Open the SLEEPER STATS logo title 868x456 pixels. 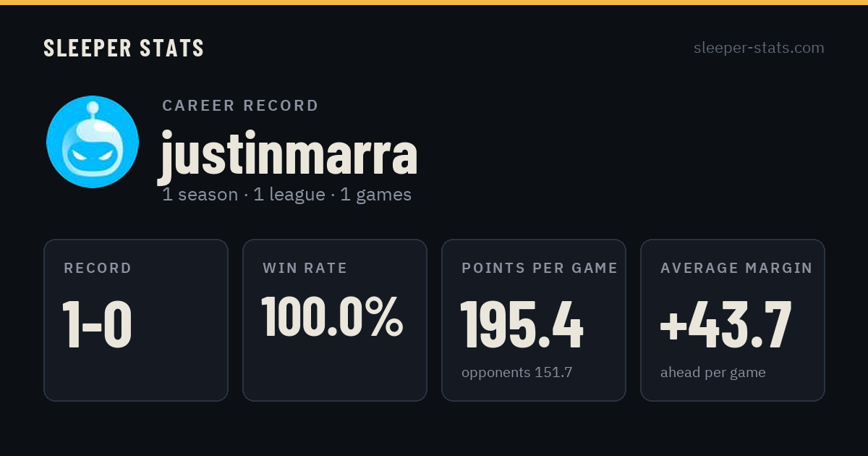tap(124, 48)
